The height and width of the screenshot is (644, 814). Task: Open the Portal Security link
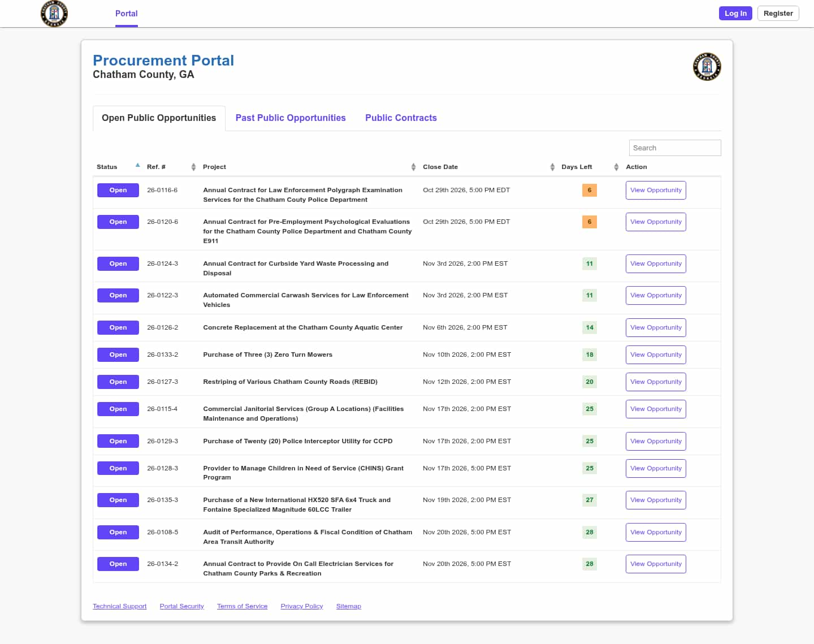[182, 606]
